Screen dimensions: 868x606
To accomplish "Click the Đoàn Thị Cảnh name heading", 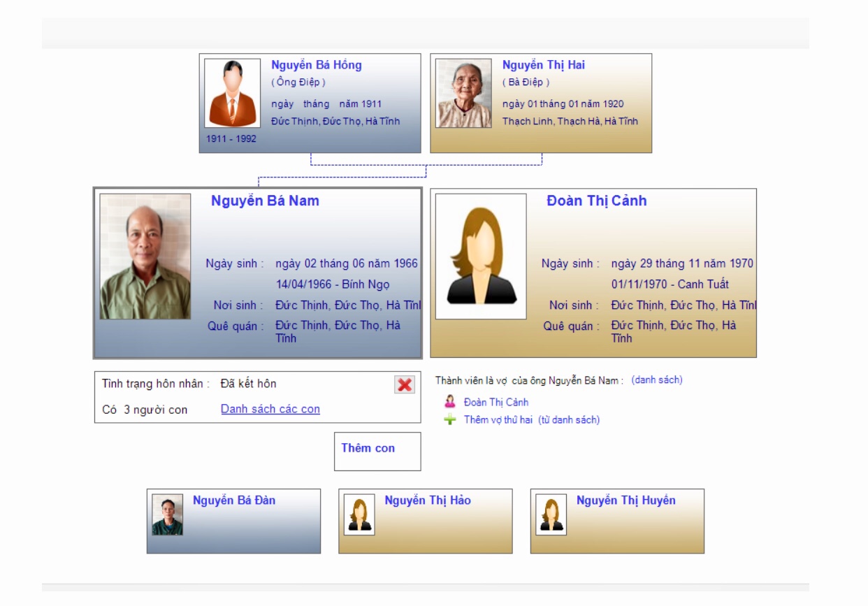I will tap(597, 201).
